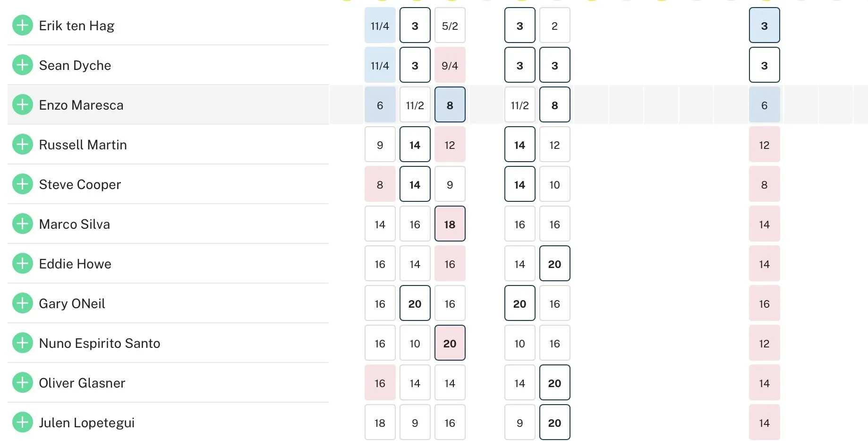Viewport: 868px width, 441px height.
Task: Click the plus icon beside Marco Silva
Action: coord(22,224)
